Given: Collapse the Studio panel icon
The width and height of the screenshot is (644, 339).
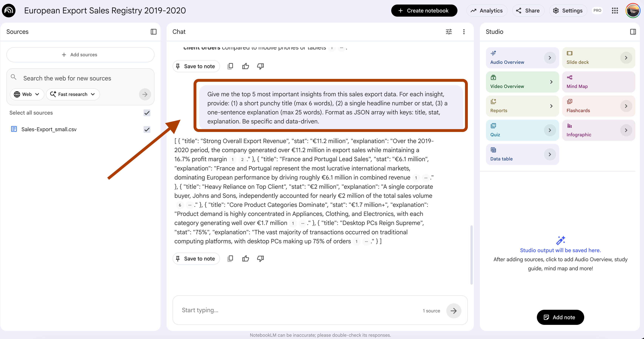Looking at the screenshot, I should click(633, 32).
